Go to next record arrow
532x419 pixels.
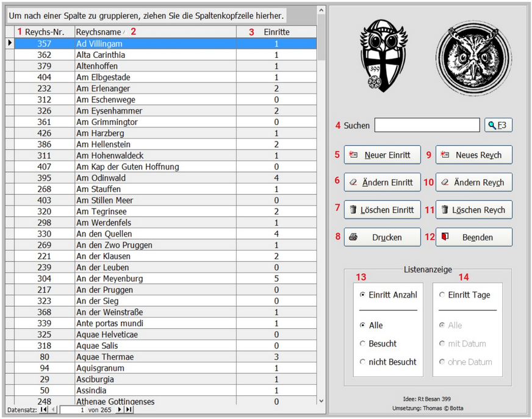[120, 409]
